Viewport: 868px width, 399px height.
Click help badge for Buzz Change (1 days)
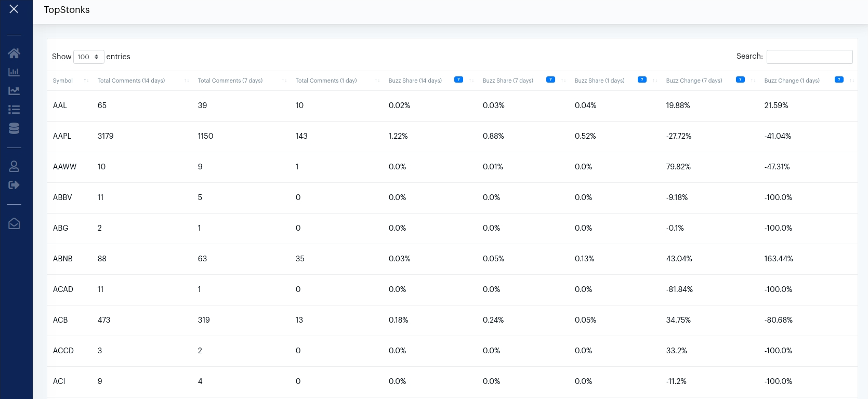(839, 79)
